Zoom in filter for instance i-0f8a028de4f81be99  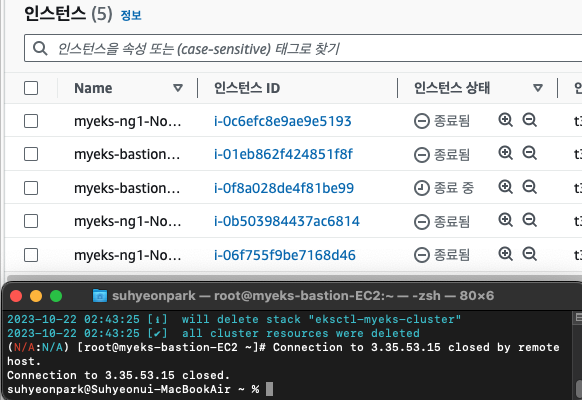pos(505,187)
